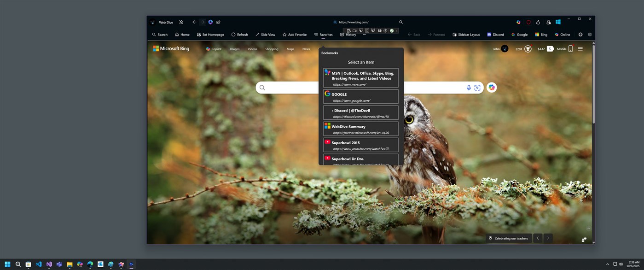
Task: Open the News tab on Bing
Action: [306, 49]
